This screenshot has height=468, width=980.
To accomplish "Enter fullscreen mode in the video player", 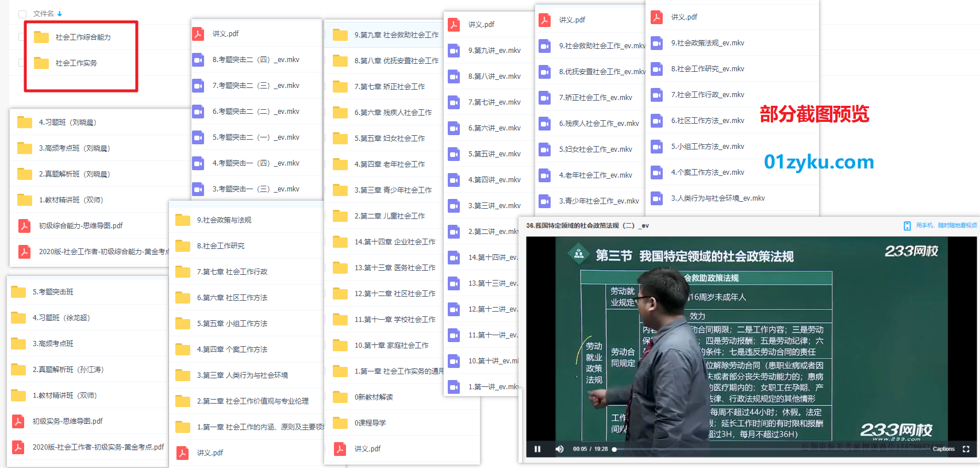I will [x=966, y=449].
